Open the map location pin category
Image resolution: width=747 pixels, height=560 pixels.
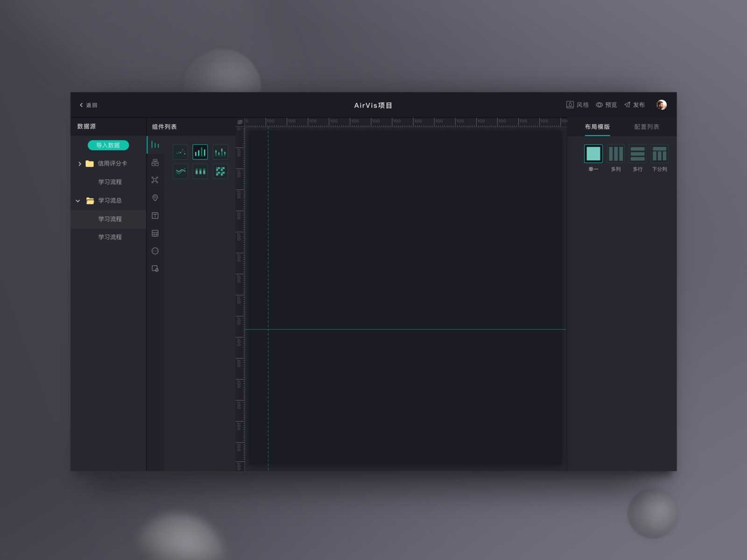[x=155, y=198]
